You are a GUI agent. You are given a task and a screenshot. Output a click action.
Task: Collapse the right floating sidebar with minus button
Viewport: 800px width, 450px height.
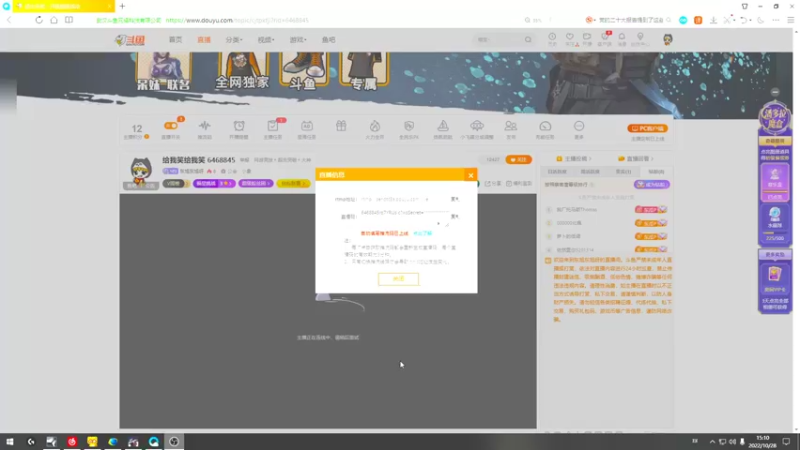click(x=775, y=92)
